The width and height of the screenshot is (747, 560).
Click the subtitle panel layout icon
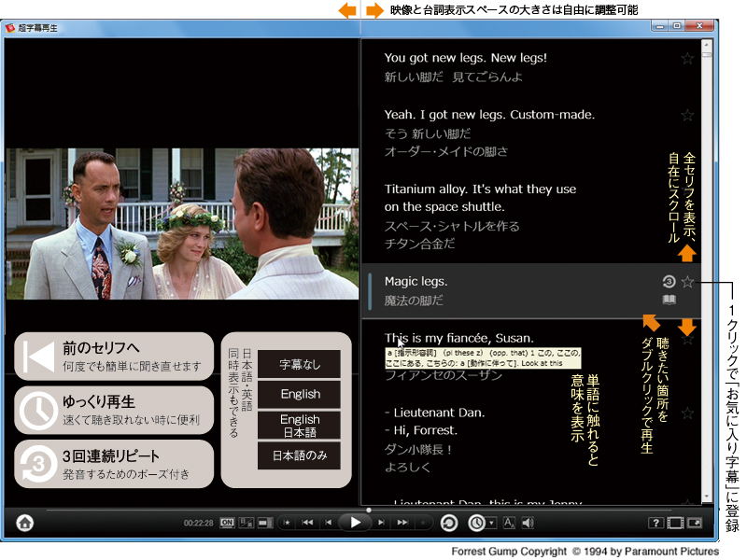coord(265,523)
